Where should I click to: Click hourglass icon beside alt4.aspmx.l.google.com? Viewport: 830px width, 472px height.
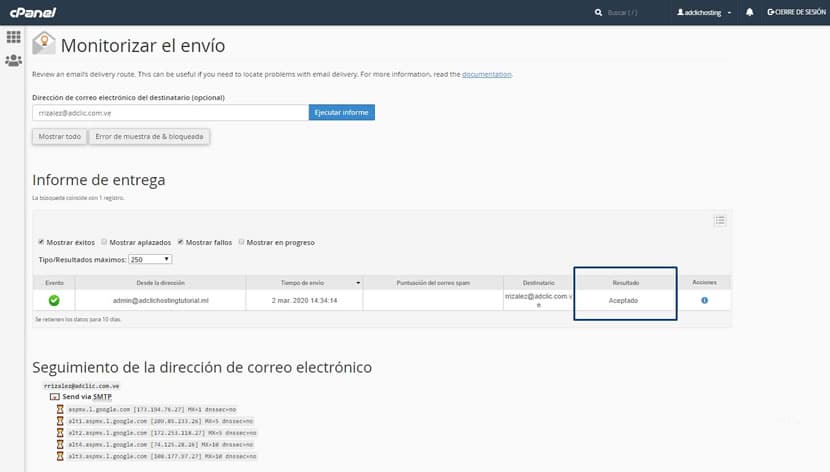point(60,444)
